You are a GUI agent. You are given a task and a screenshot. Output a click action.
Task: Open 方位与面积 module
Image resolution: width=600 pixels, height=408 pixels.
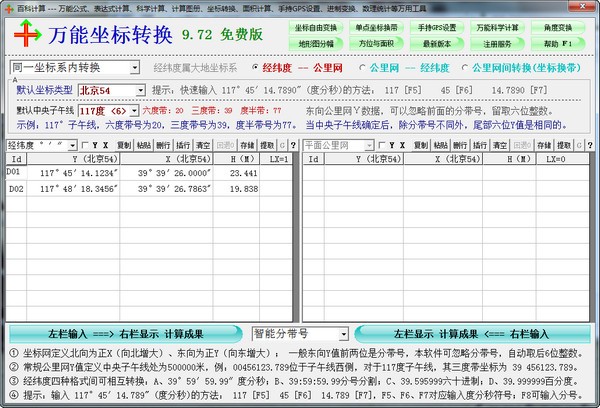point(377,44)
